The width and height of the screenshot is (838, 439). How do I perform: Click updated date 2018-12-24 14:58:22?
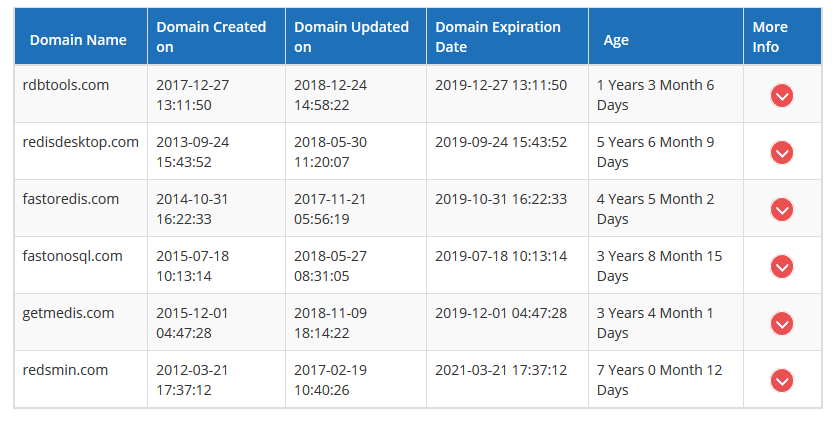tap(330, 95)
